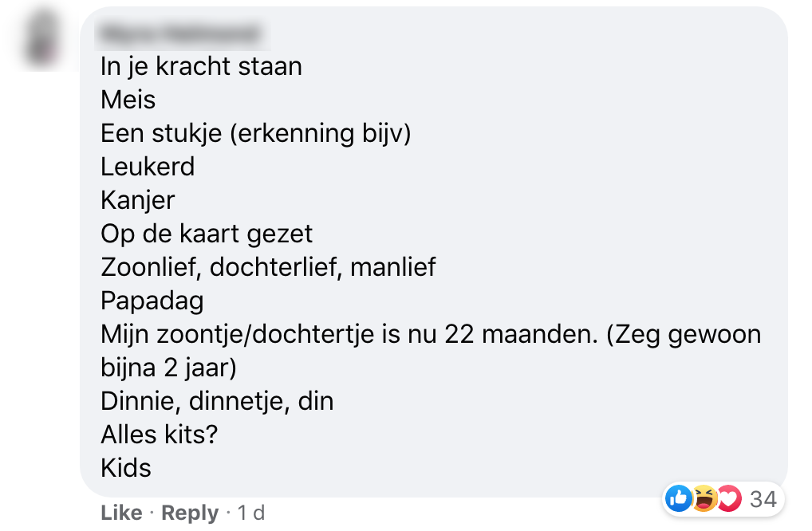Click the laughing emoji reaction icon
Screen dimensions: 812x531
tap(704, 499)
